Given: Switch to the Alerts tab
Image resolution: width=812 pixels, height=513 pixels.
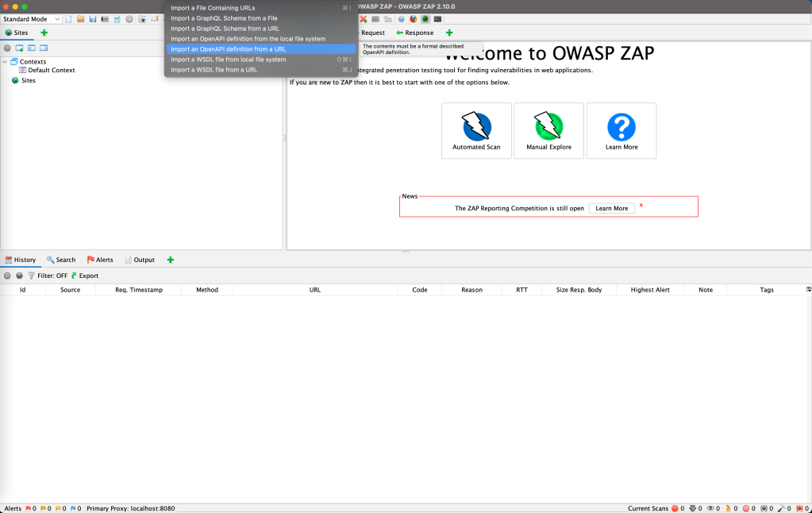Looking at the screenshot, I should click(100, 259).
